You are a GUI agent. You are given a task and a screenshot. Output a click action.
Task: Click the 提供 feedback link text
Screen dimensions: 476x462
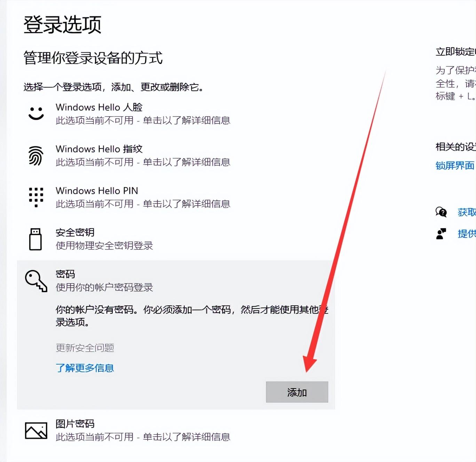[x=466, y=234]
